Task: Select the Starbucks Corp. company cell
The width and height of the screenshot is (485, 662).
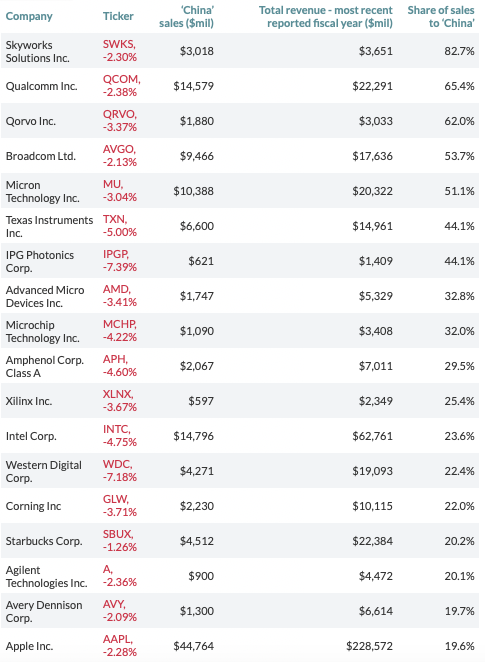Action: [x=44, y=541]
